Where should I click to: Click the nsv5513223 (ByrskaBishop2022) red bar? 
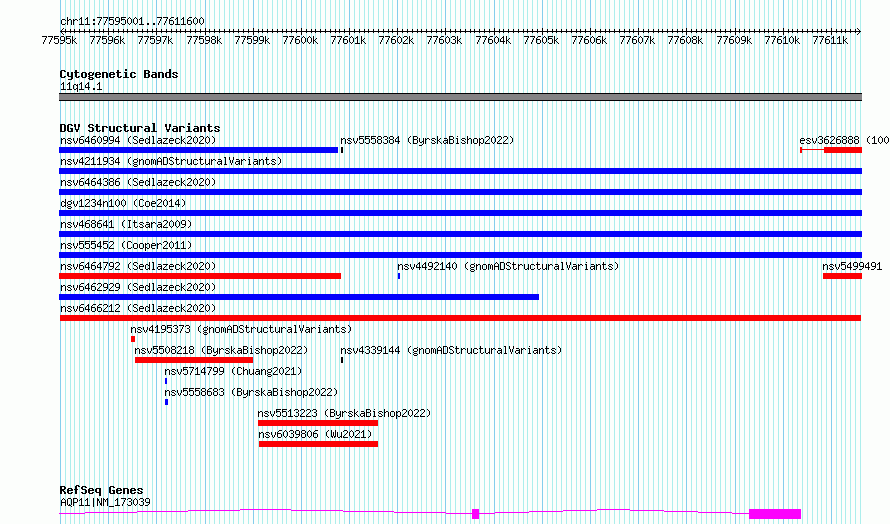point(318,423)
